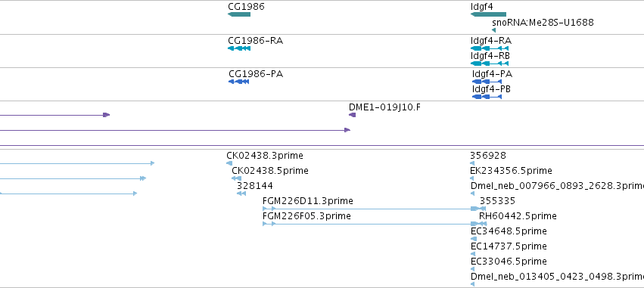This screenshot has height=288, width=644.
Task: Click the Idgf4-PA protein glyph
Action: pos(487,82)
